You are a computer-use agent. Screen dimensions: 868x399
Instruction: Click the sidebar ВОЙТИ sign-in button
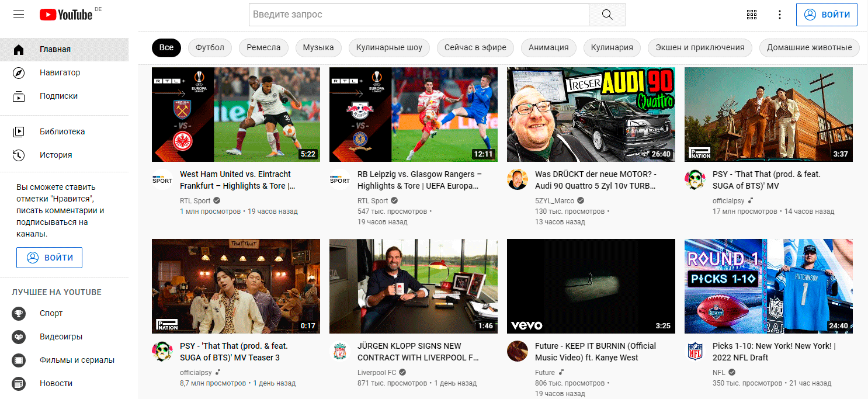(49, 258)
